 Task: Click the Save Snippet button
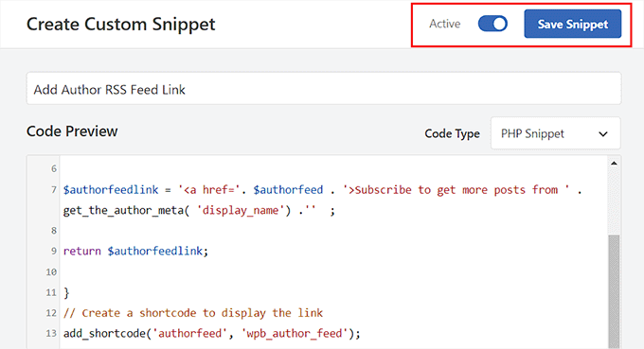(x=573, y=24)
